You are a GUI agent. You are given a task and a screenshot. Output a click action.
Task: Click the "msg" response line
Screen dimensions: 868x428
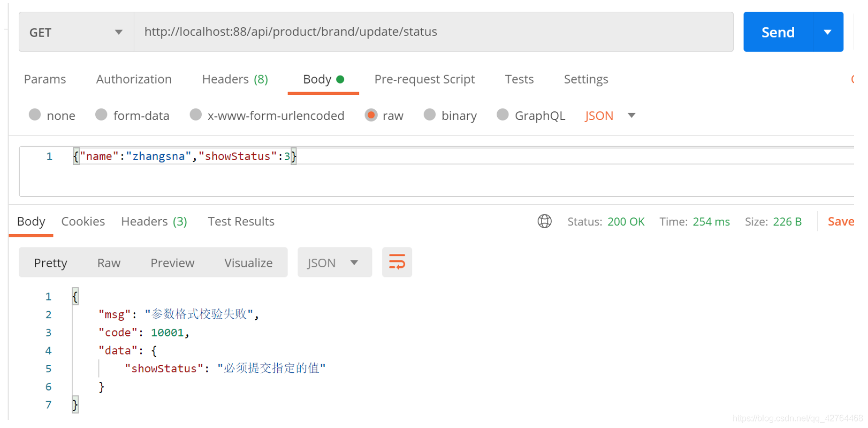[179, 314]
